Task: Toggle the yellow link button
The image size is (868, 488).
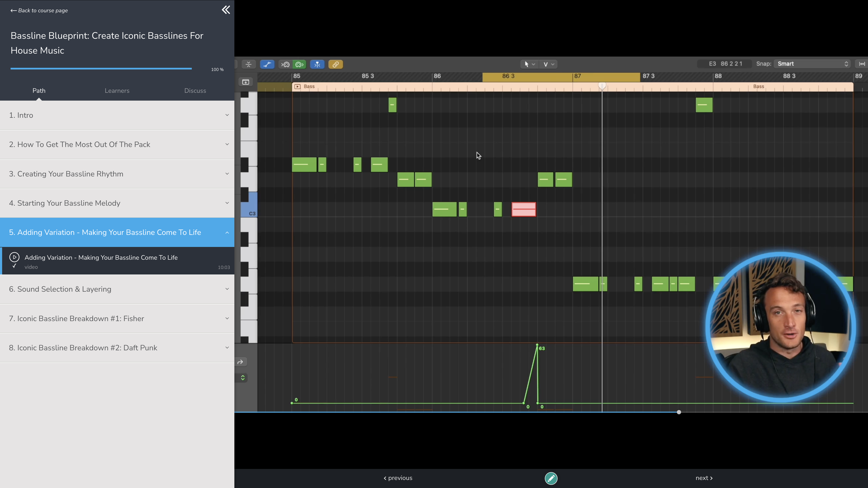Action: pos(336,64)
